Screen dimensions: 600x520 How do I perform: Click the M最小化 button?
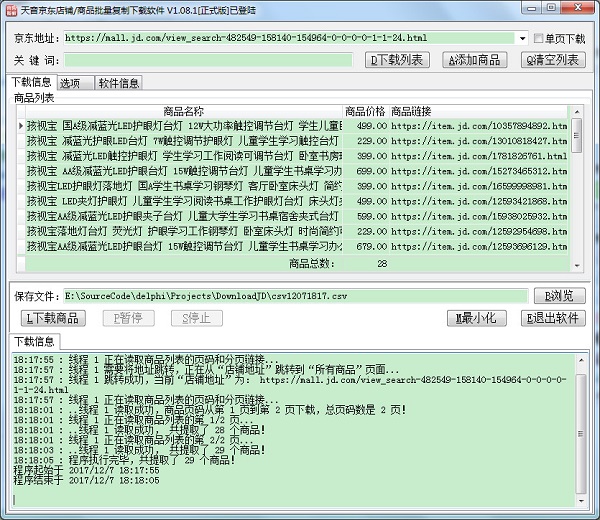pos(476,318)
